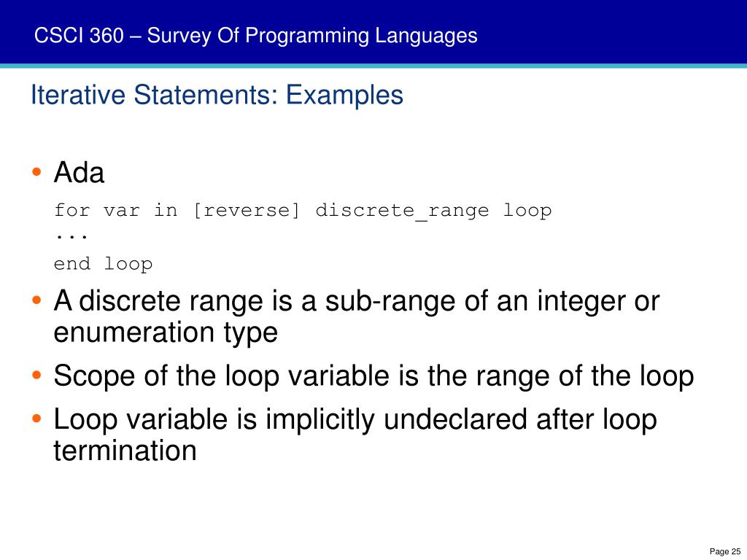Click the words enumeration type

[166, 332]
